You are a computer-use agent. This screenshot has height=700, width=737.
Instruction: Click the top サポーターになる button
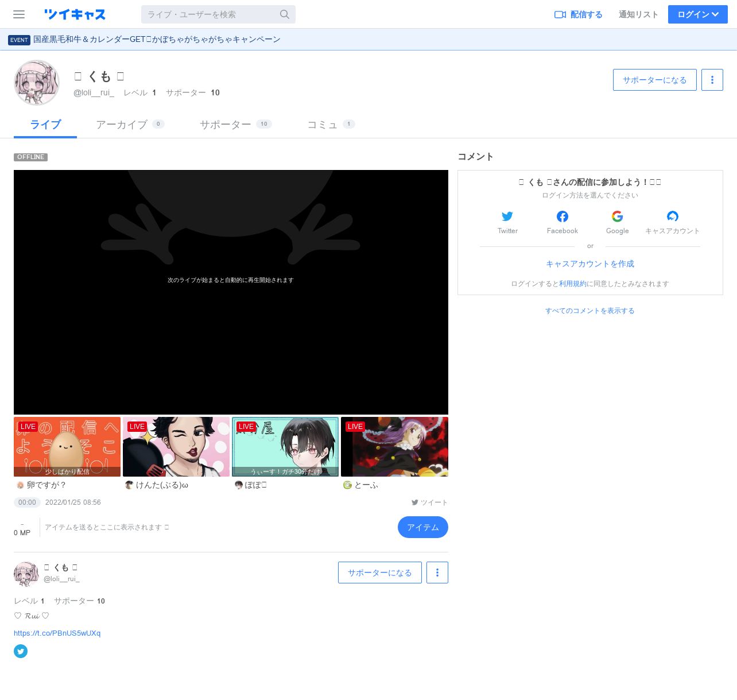pyautogui.click(x=655, y=80)
